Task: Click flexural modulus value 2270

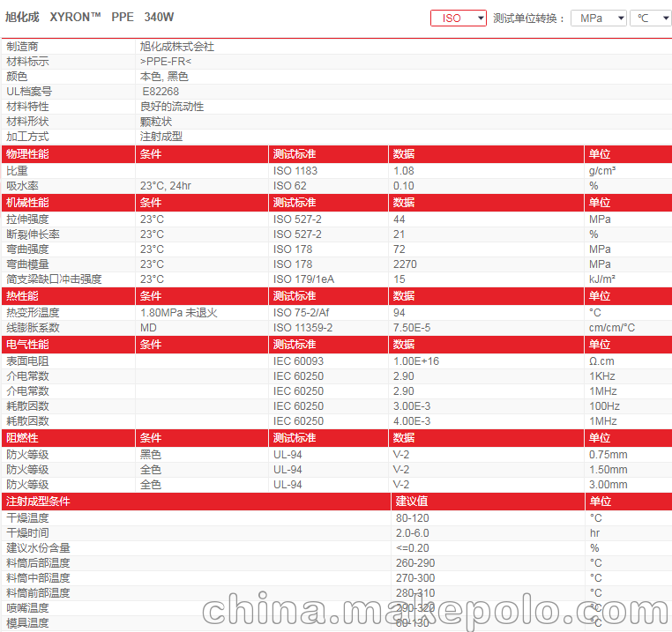Action: click(405, 264)
